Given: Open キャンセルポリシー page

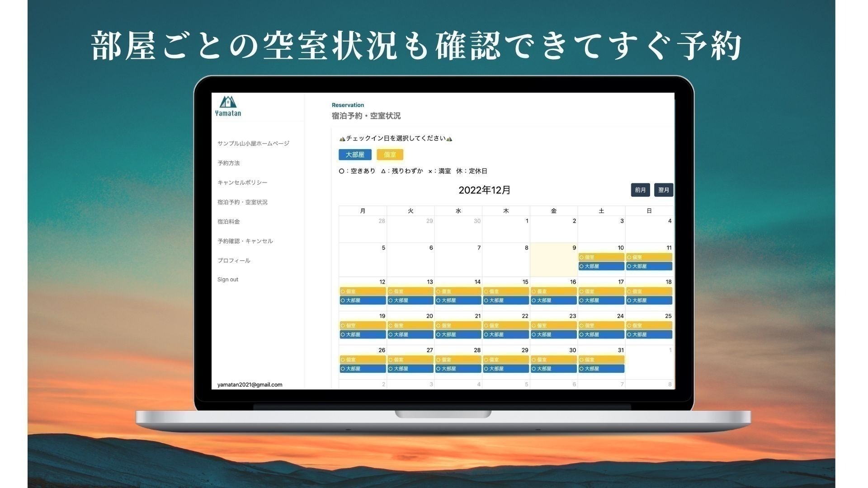Looking at the screenshot, I should (x=242, y=183).
